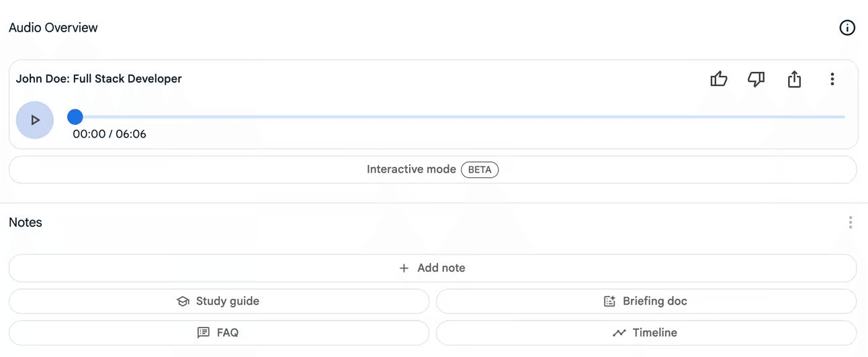
Task: Click the BETA badge
Action: click(480, 170)
